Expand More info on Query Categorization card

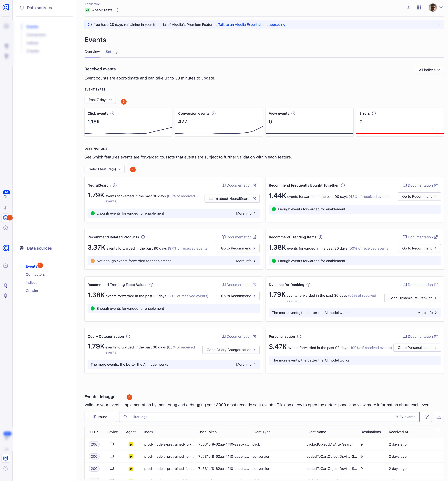coord(246,365)
